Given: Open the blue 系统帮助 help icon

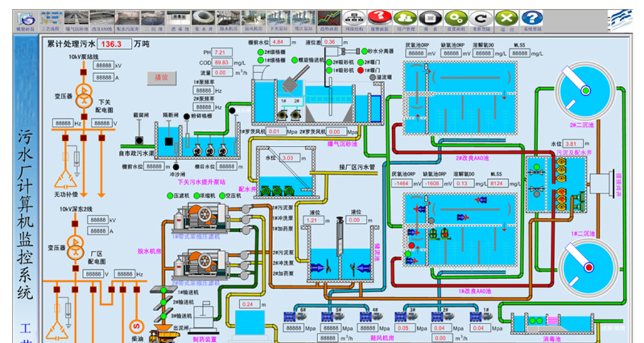Looking at the screenshot, I should (532, 18).
